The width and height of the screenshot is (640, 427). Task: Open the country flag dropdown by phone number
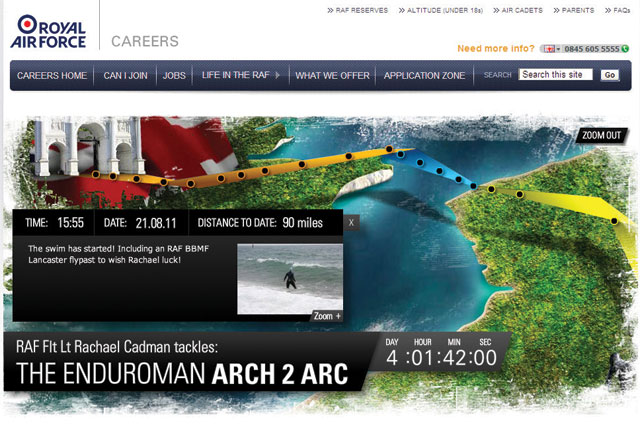(551, 49)
